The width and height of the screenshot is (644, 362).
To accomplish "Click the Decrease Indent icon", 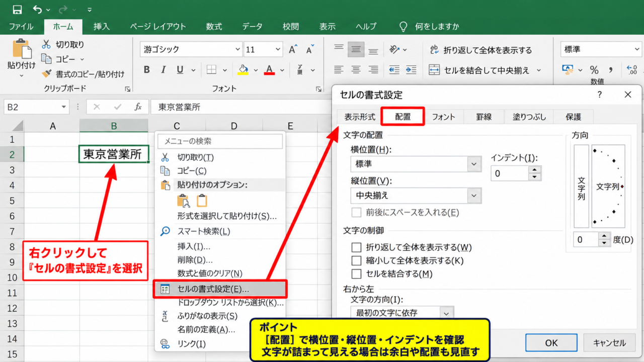I will coord(394,70).
